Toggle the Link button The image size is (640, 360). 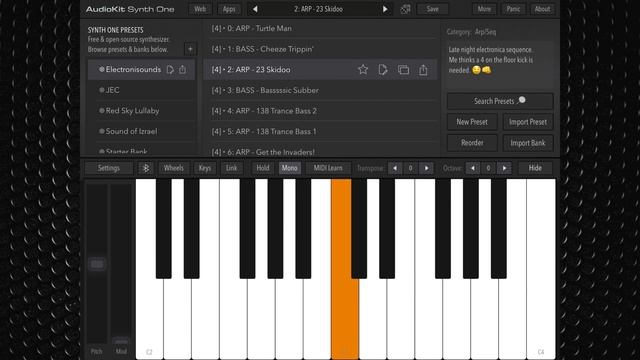(x=231, y=168)
